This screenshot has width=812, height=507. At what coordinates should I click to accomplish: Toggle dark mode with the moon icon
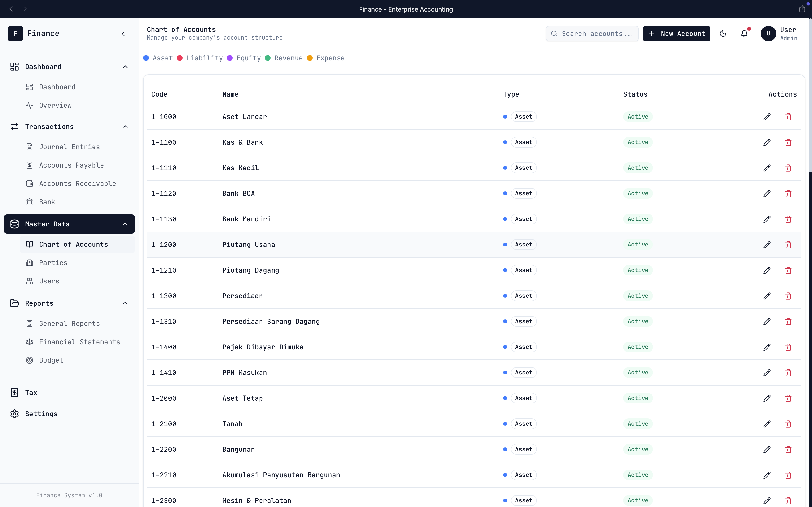pyautogui.click(x=723, y=34)
